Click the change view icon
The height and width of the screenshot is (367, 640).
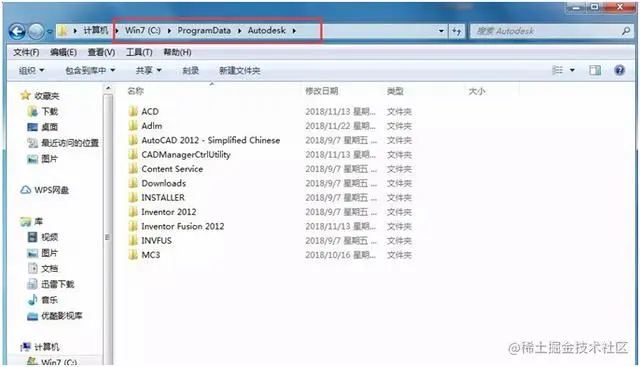click(x=557, y=71)
